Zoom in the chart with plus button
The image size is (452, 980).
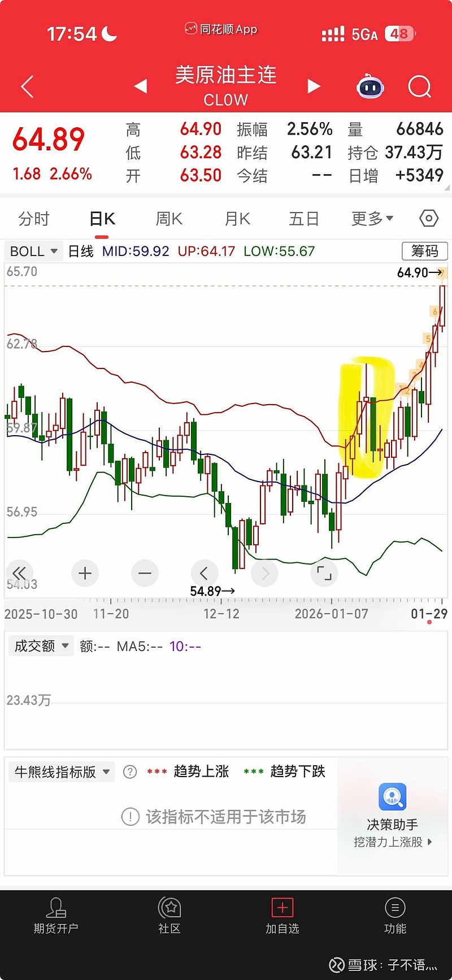(x=85, y=573)
